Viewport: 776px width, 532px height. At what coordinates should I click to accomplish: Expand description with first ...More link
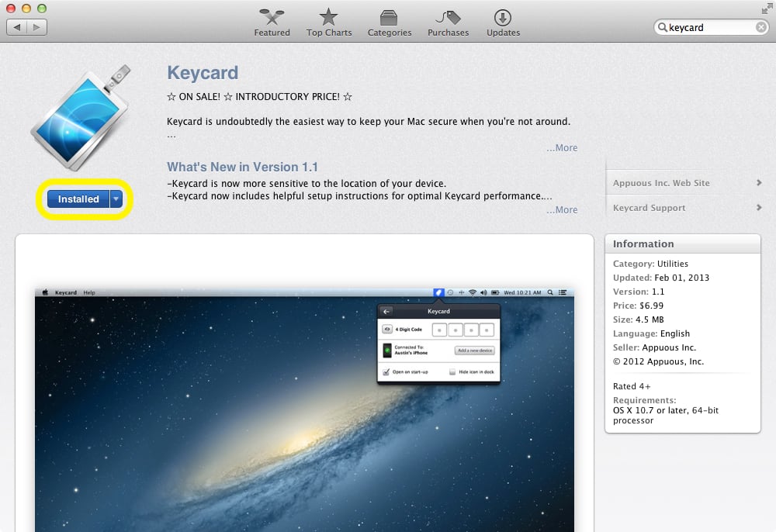562,148
